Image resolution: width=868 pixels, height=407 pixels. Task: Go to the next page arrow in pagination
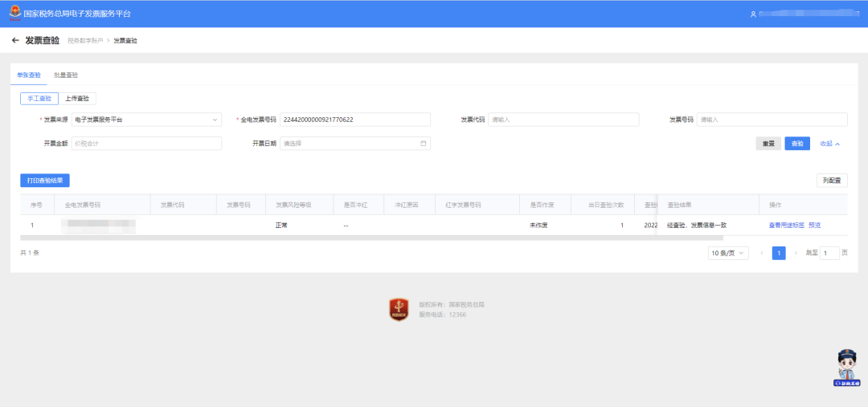pyautogui.click(x=796, y=253)
